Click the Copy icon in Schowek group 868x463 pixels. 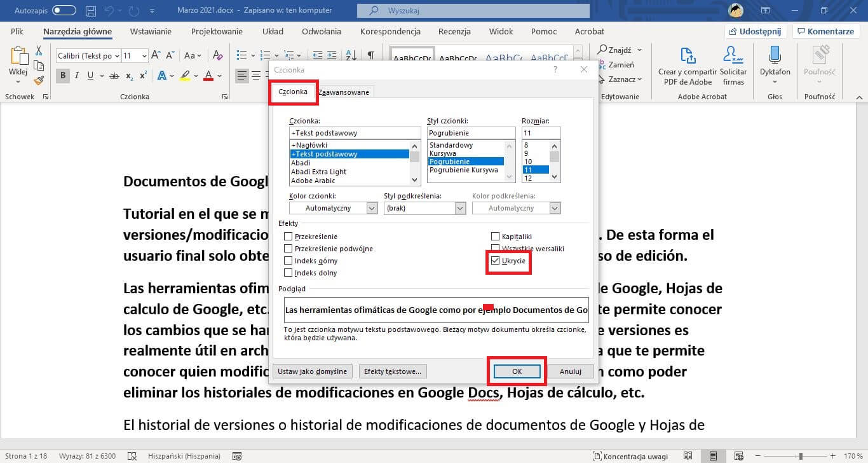(39, 66)
